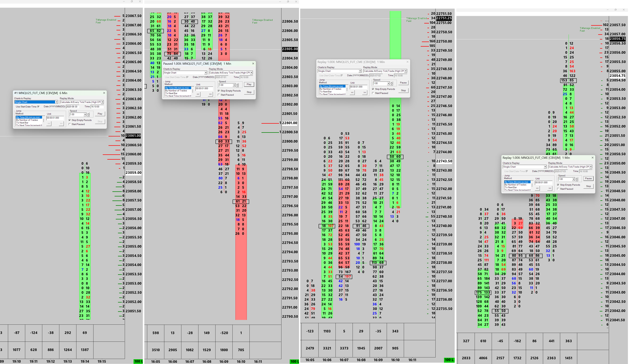Image resolution: width=633 pixels, height=364 pixels.
Task: Toggle Use Start Date-Time in 6 Min dialog
Action: click(x=38, y=107)
